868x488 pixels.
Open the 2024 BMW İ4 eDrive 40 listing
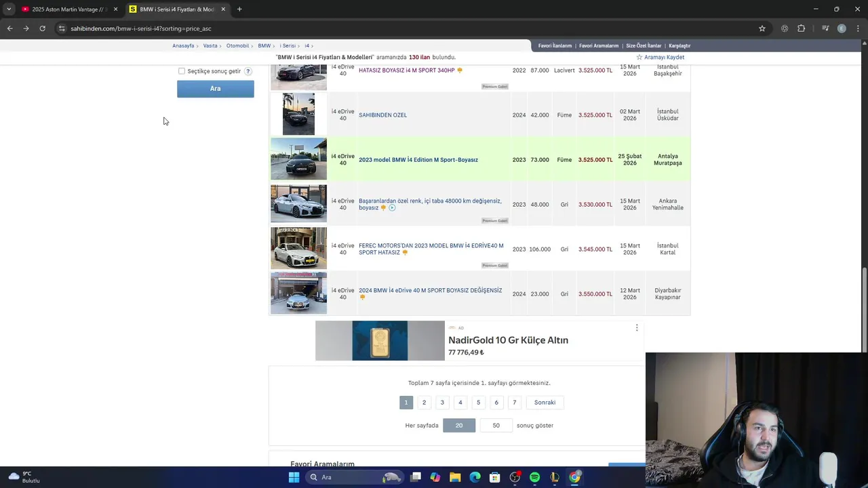431,291
